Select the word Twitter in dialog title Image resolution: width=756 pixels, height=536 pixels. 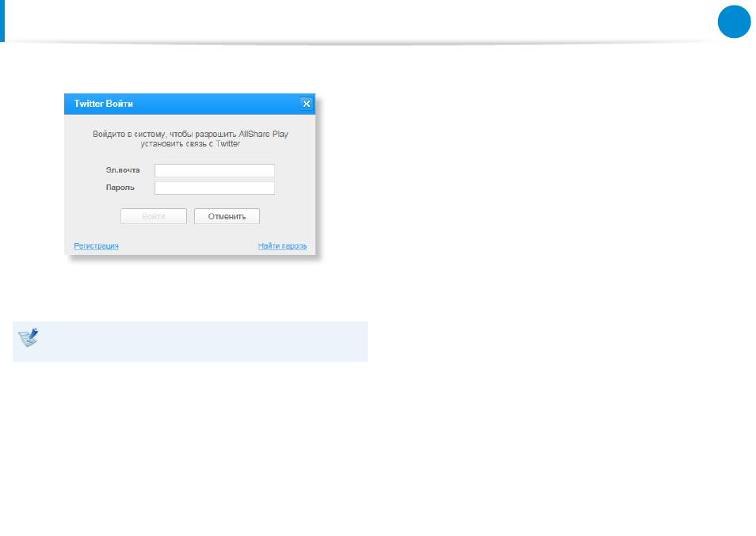tap(88, 104)
